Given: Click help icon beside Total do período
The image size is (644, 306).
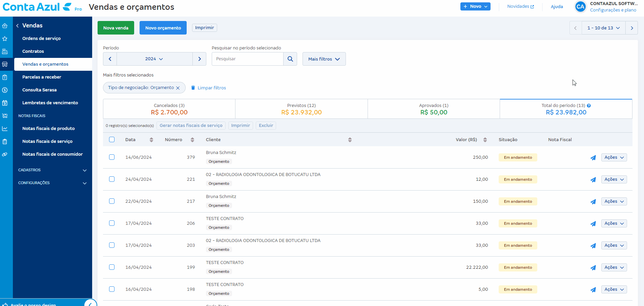Looking at the screenshot, I should coord(589,106).
